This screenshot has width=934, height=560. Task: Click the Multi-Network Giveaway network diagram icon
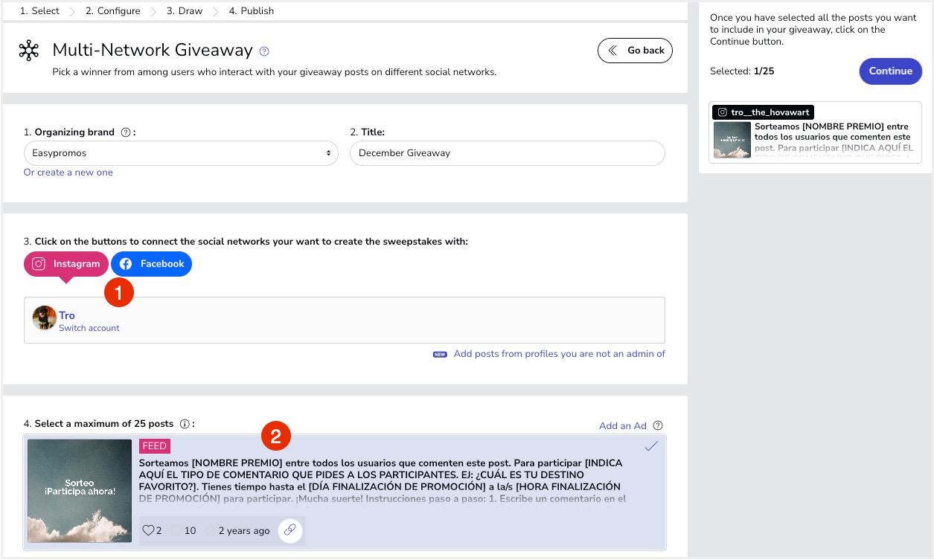coord(28,51)
